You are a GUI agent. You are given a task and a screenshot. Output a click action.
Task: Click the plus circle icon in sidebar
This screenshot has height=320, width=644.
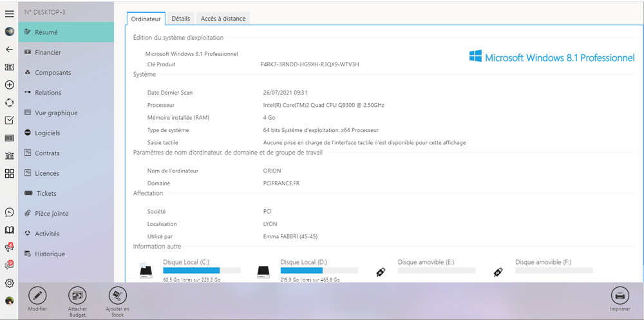click(9, 85)
